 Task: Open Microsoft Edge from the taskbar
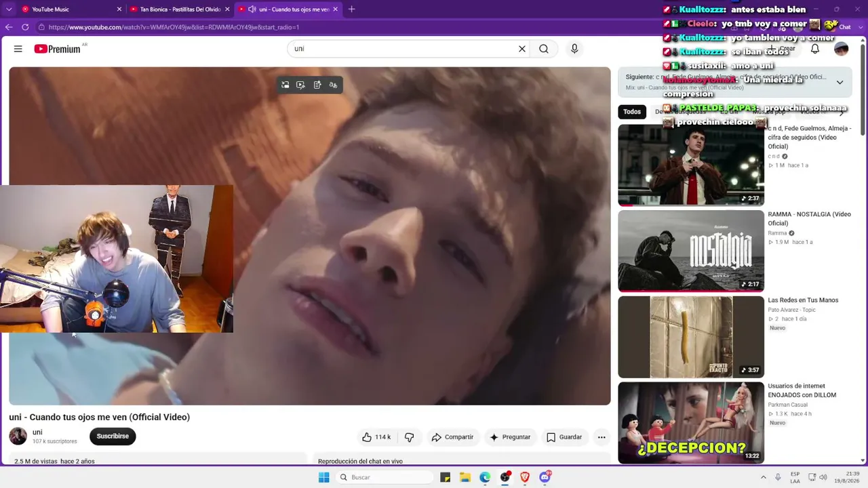(x=485, y=477)
